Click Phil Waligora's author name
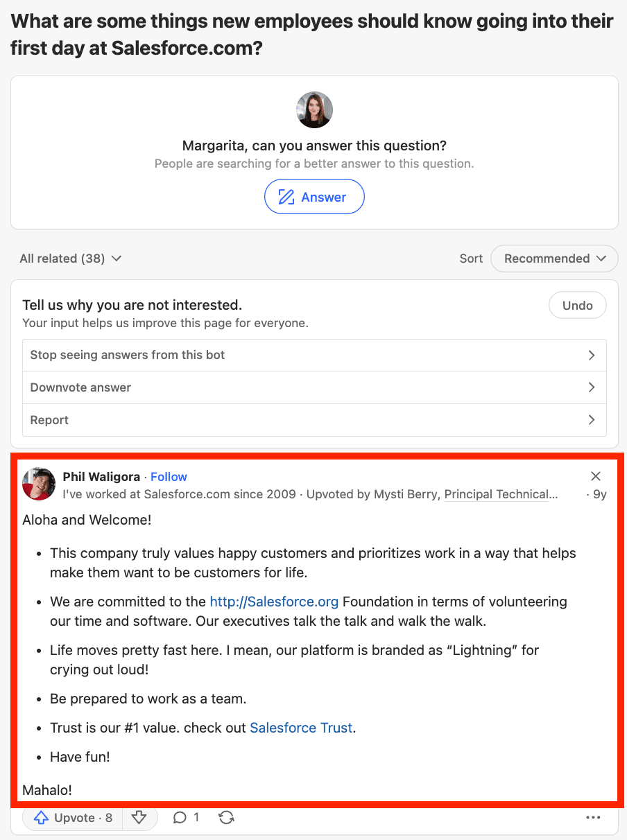 [101, 477]
